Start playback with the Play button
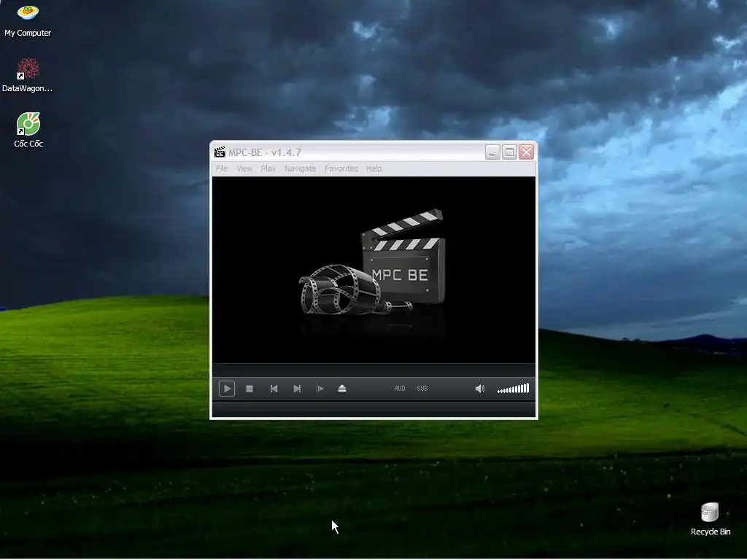Image resolution: width=747 pixels, height=560 pixels. pos(227,389)
